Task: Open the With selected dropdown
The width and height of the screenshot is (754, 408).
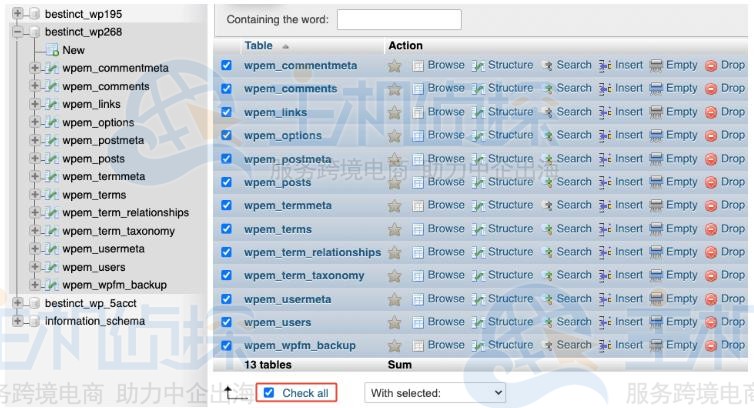Action: [435, 393]
